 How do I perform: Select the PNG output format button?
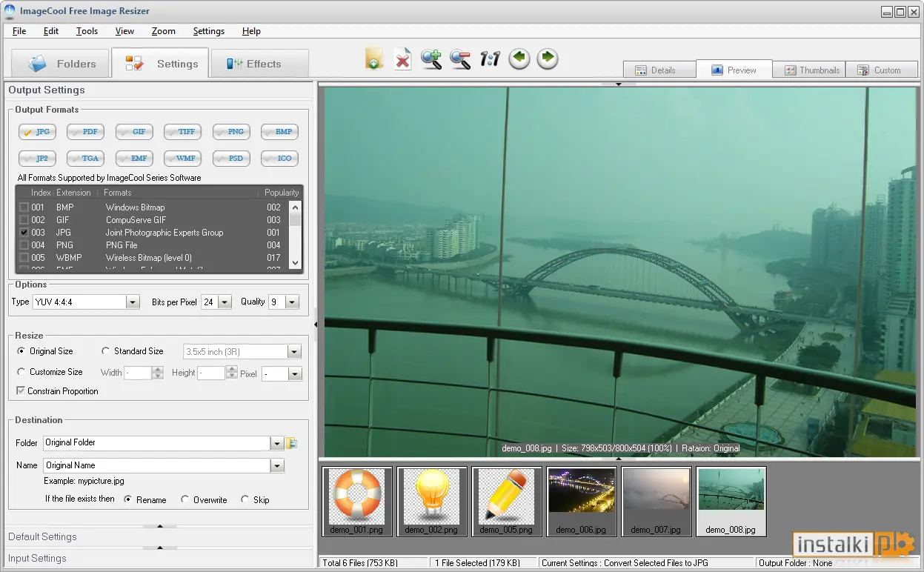[231, 132]
